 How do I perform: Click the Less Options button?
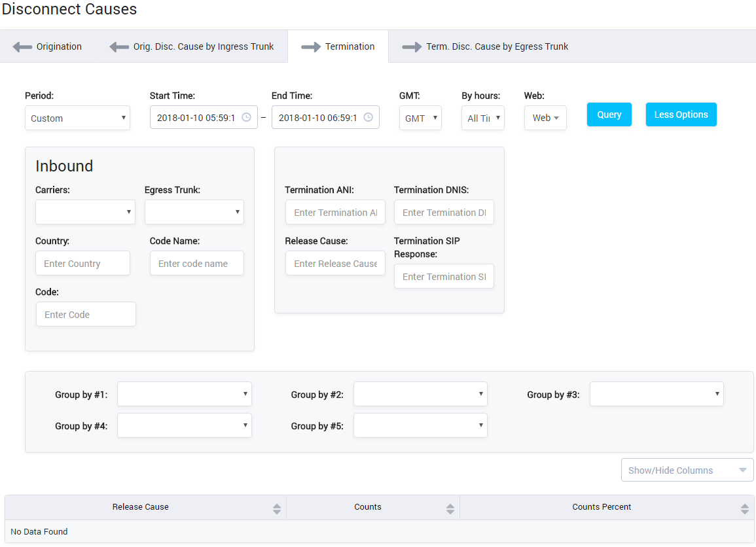(681, 115)
